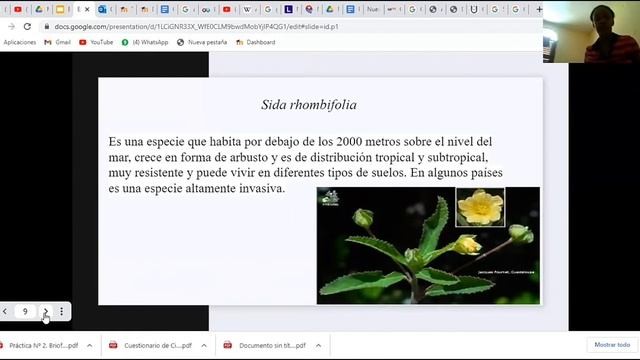Open the Nueva pestaña bookmark
The width and height of the screenshot is (640, 360).
click(x=202, y=42)
